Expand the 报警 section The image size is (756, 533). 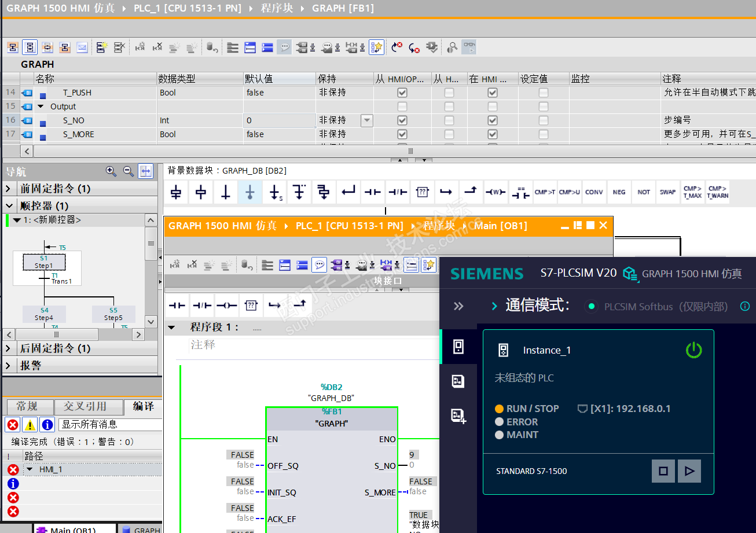coord(9,366)
